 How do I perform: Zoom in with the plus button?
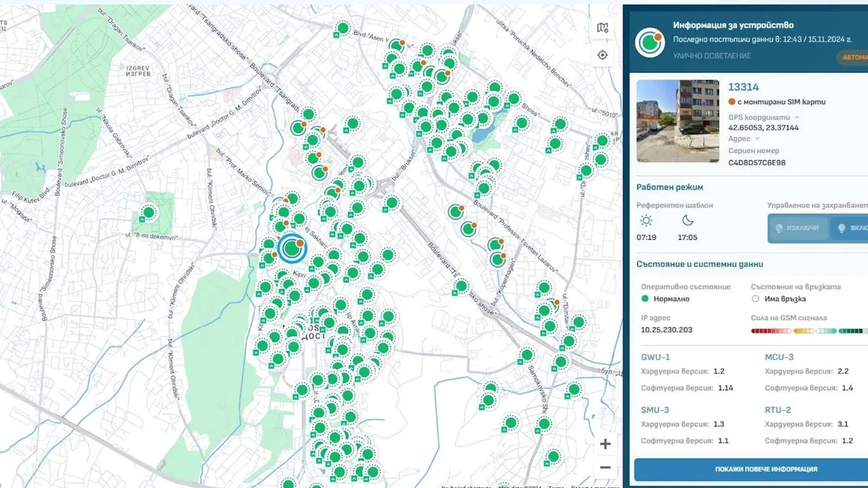point(605,444)
